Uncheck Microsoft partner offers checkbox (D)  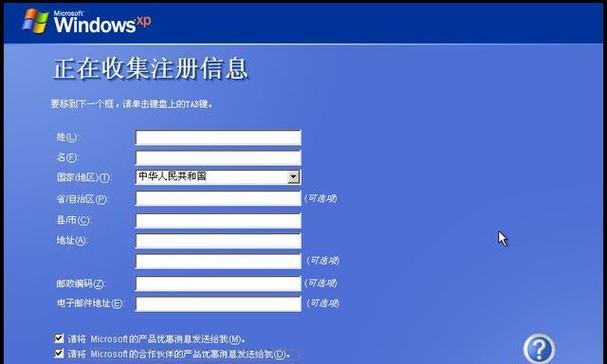pos(59,353)
